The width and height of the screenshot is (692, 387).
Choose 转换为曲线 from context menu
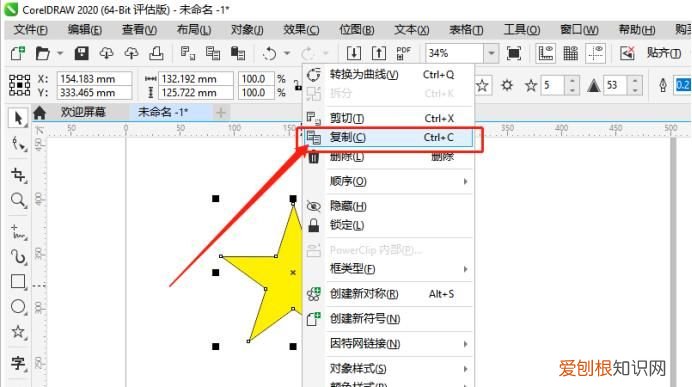(388, 75)
